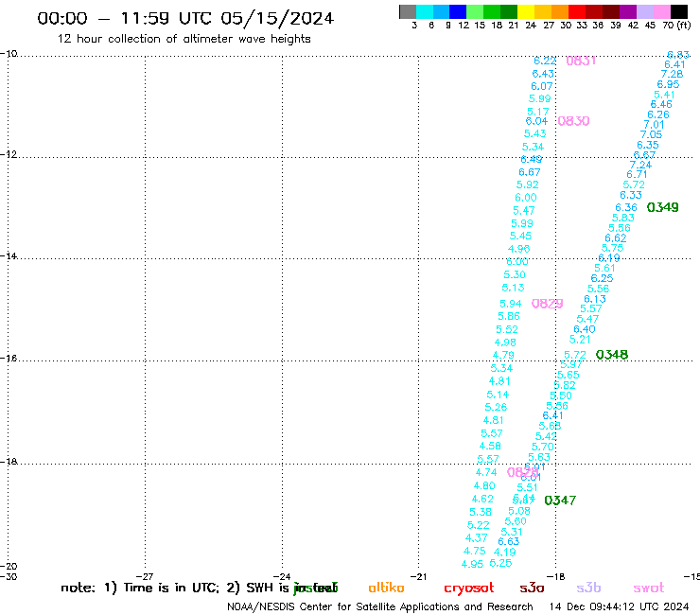The height and width of the screenshot is (615, 700).
Task: Click the wave height value 5.94
Action: (511, 304)
